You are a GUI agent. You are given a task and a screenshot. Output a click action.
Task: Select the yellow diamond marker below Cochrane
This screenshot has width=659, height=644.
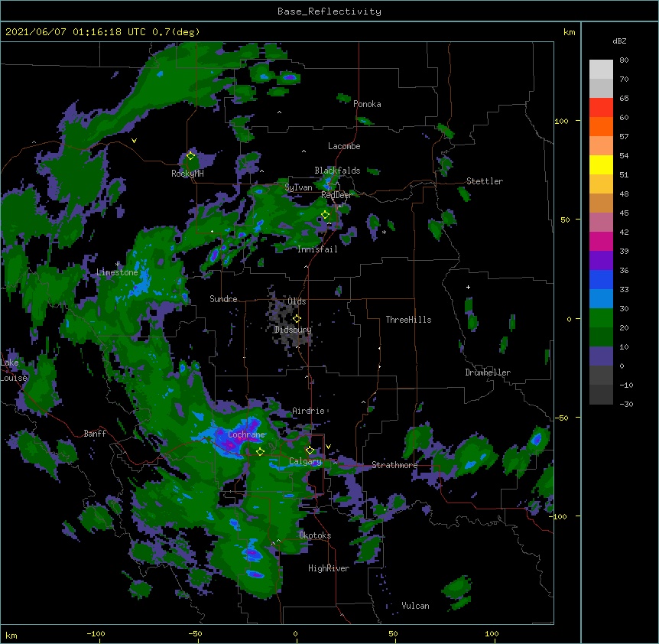(x=260, y=452)
